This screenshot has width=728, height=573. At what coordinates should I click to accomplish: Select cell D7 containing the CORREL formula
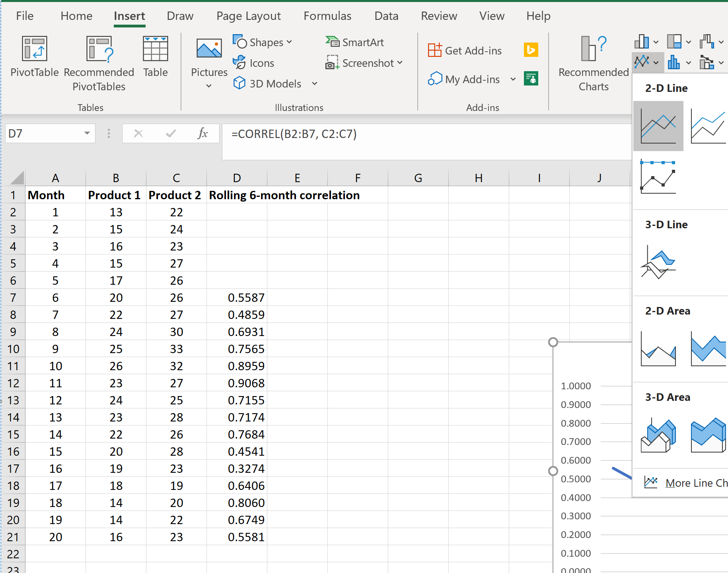click(237, 297)
